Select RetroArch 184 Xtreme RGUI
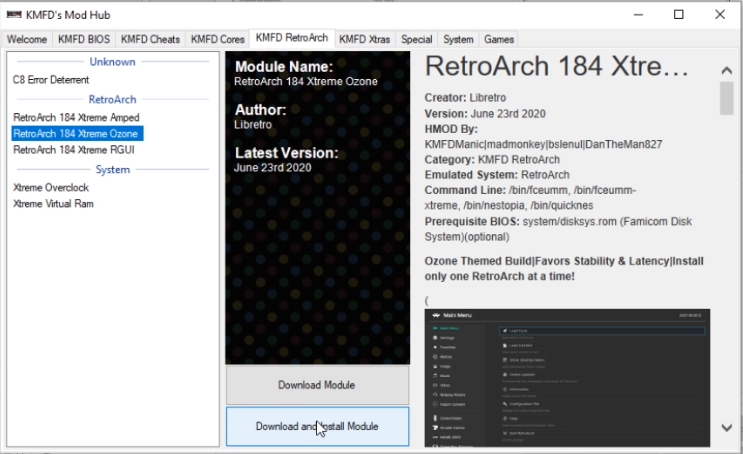 pyautogui.click(x=73, y=150)
